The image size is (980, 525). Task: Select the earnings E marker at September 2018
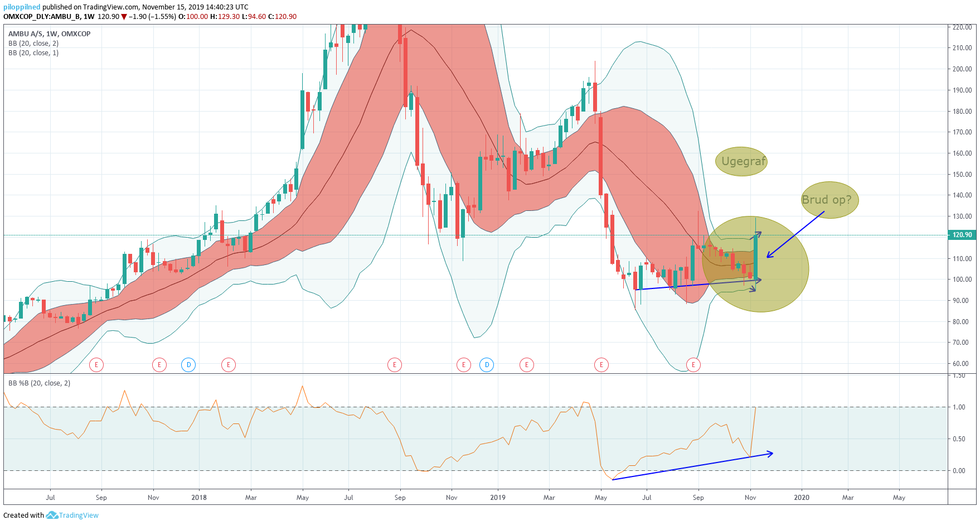(395, 365)
